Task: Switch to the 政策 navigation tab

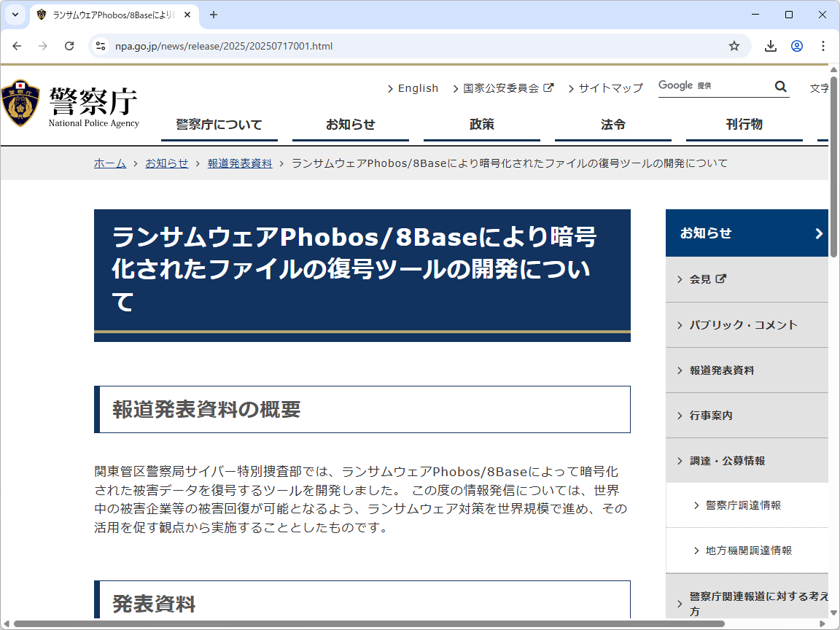Action: pos(481,125)
